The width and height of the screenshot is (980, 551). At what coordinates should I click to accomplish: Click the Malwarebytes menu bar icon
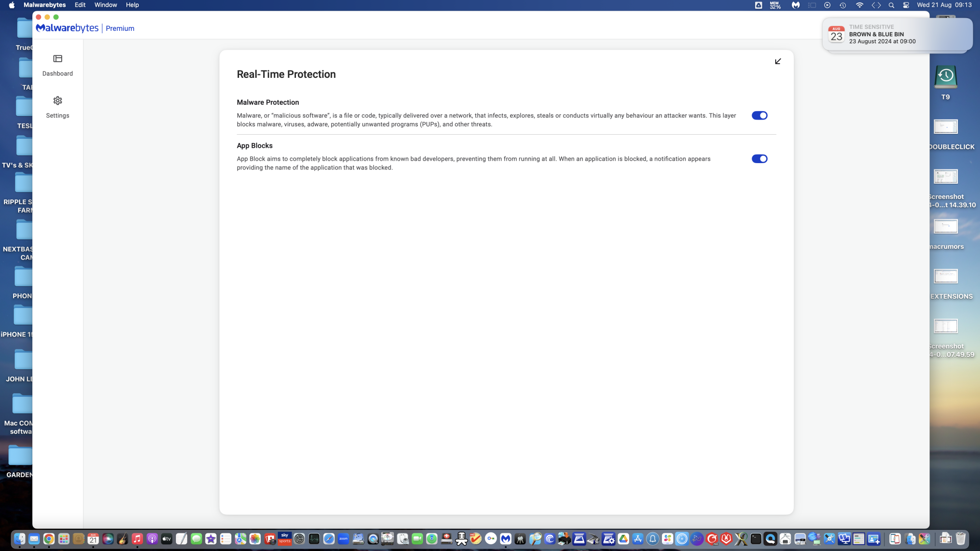[x=796, y=5]
